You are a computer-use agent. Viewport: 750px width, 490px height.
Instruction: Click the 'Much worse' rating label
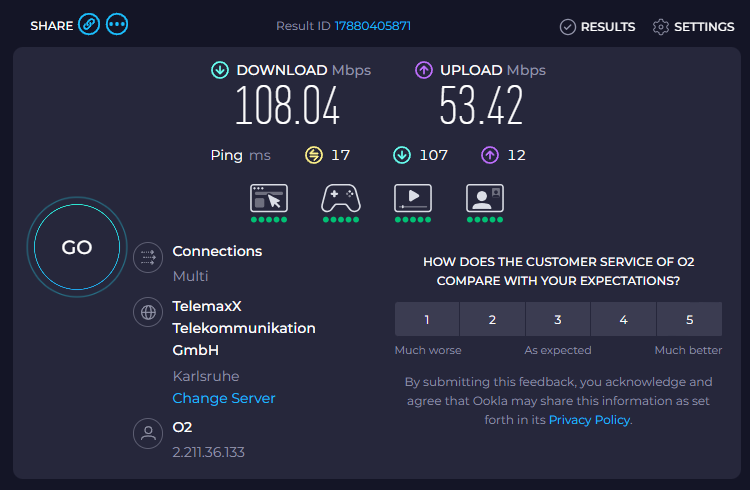(x=428, y=350)
